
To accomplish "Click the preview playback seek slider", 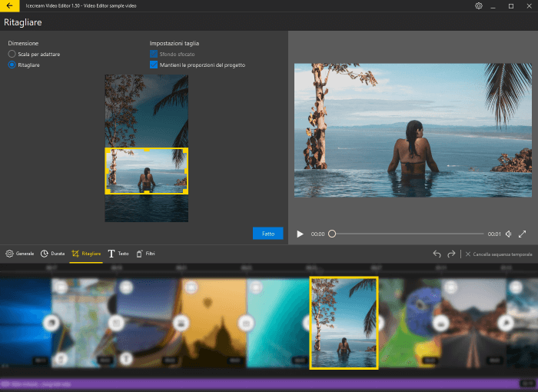I will (407, 234).
